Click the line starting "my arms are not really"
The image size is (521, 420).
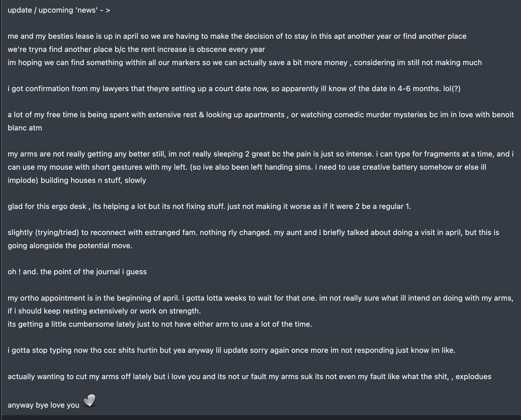coord(260,154)
